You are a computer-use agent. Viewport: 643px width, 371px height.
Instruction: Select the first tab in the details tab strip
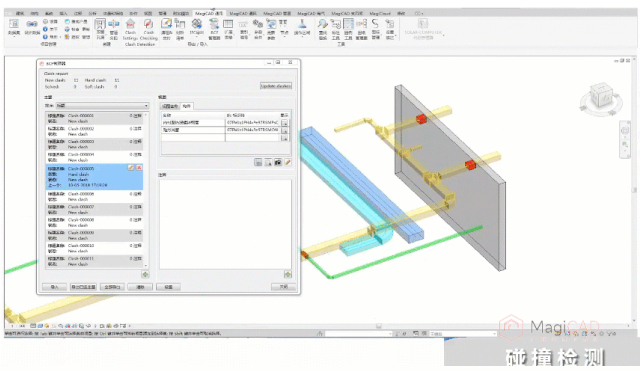[x=170, y=106]
